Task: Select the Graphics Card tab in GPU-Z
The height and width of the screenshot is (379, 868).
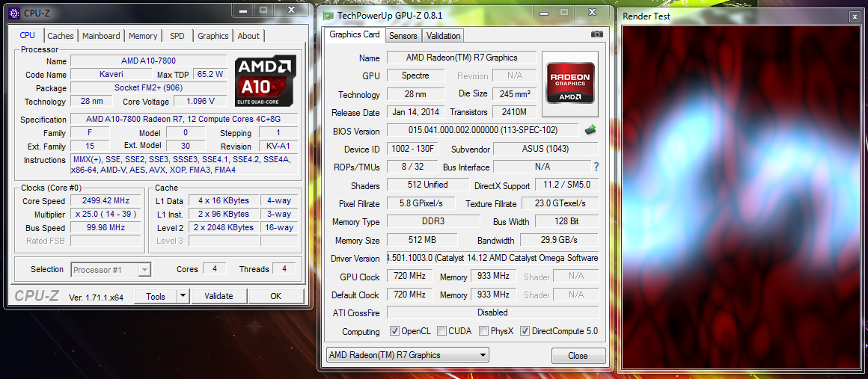Action: pos(354,34)
